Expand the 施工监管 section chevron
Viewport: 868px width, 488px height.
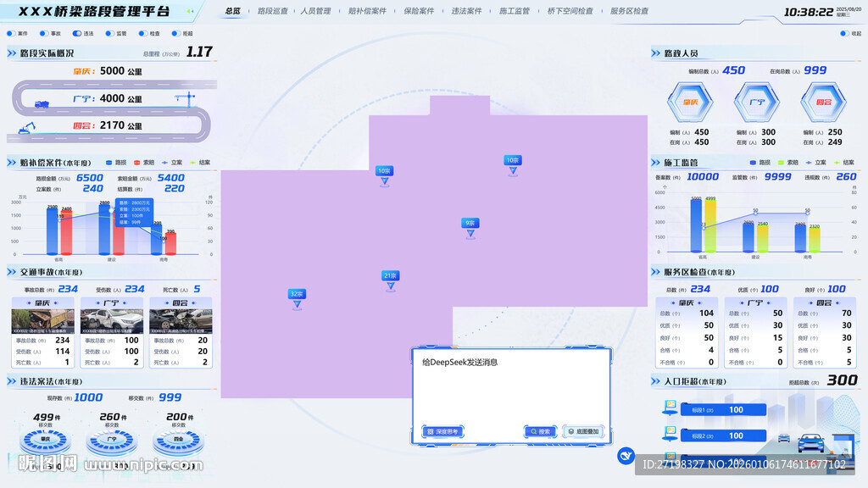point(655,163)
